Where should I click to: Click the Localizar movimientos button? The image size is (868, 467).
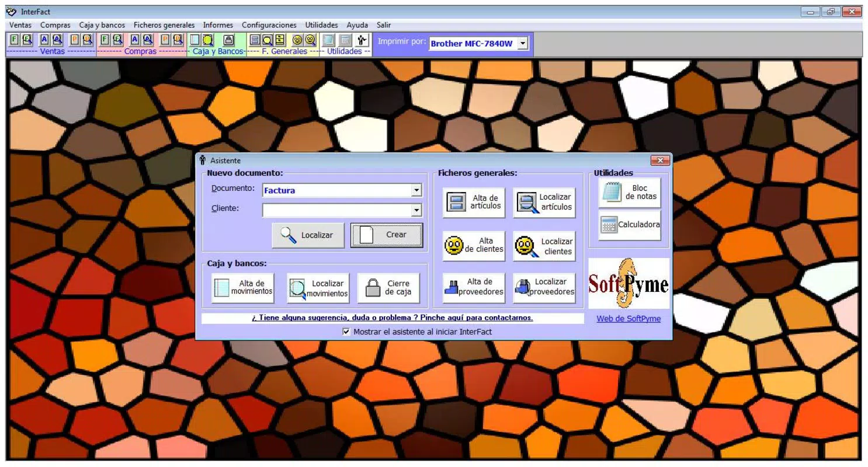[x=318, y=288]
